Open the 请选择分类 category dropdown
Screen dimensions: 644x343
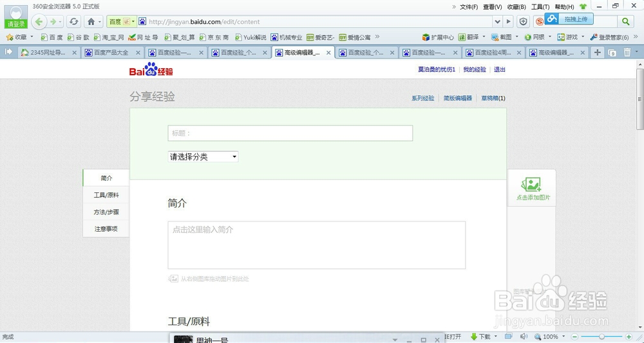point(203,156)
